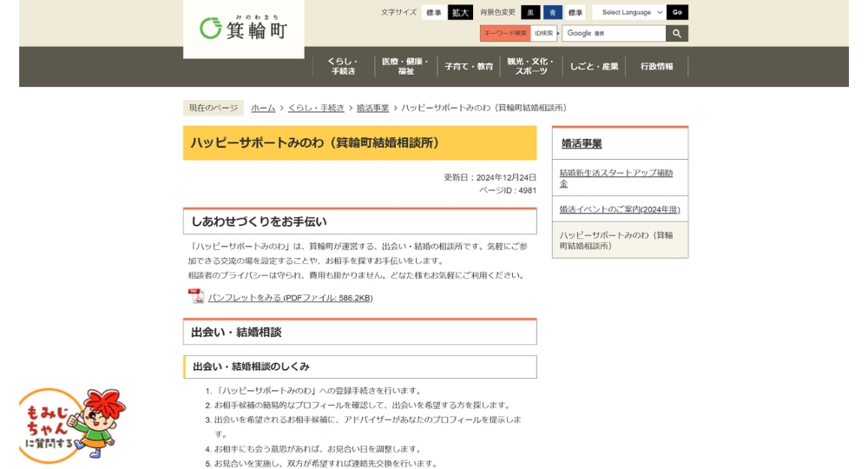Click the Minowa town logo
868x469 pixels.
(243, 29)
